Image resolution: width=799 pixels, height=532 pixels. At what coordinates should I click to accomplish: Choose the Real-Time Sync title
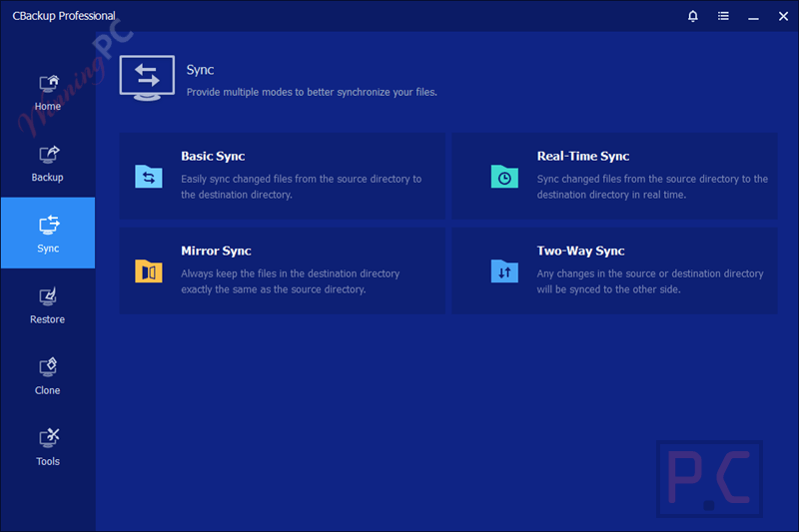(583, 157)
